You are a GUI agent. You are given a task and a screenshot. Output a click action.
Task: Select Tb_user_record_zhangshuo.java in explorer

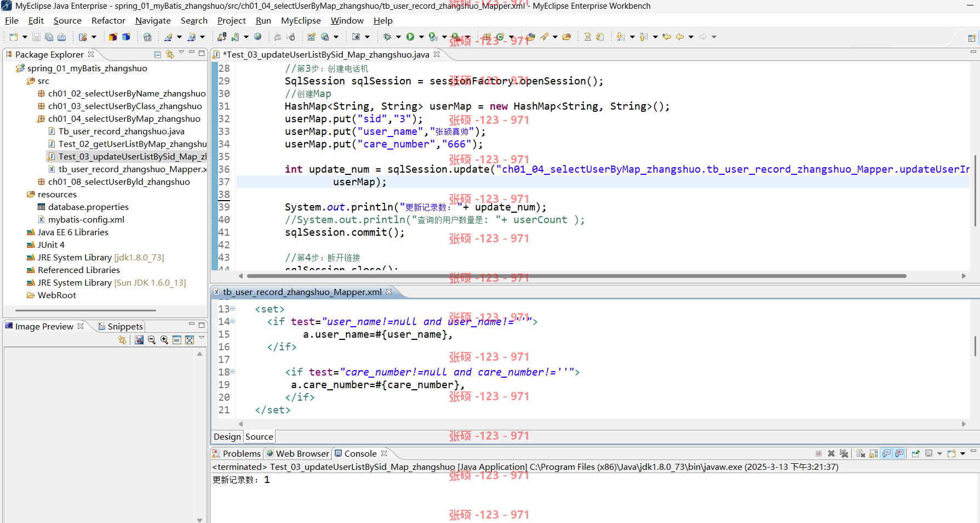click(116, 132)
